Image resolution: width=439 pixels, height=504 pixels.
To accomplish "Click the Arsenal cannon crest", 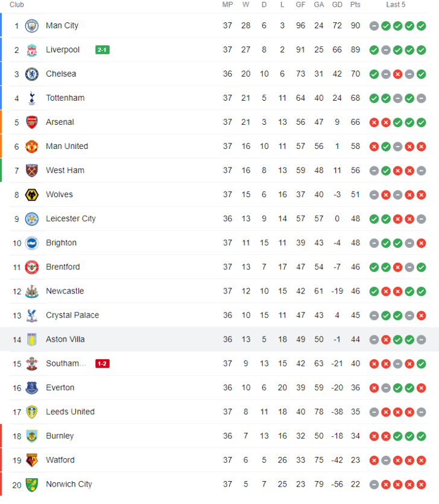I will 32,122.
